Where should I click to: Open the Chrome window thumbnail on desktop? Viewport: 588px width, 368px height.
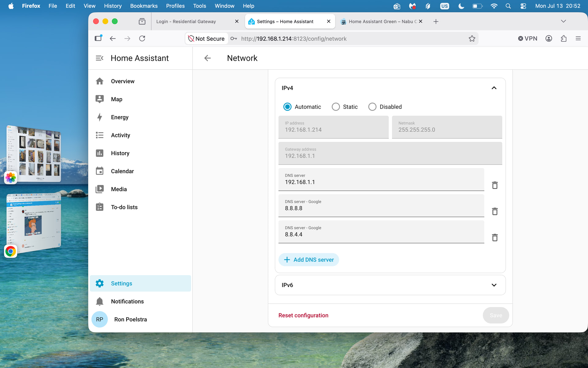click(x=34, y=223)
